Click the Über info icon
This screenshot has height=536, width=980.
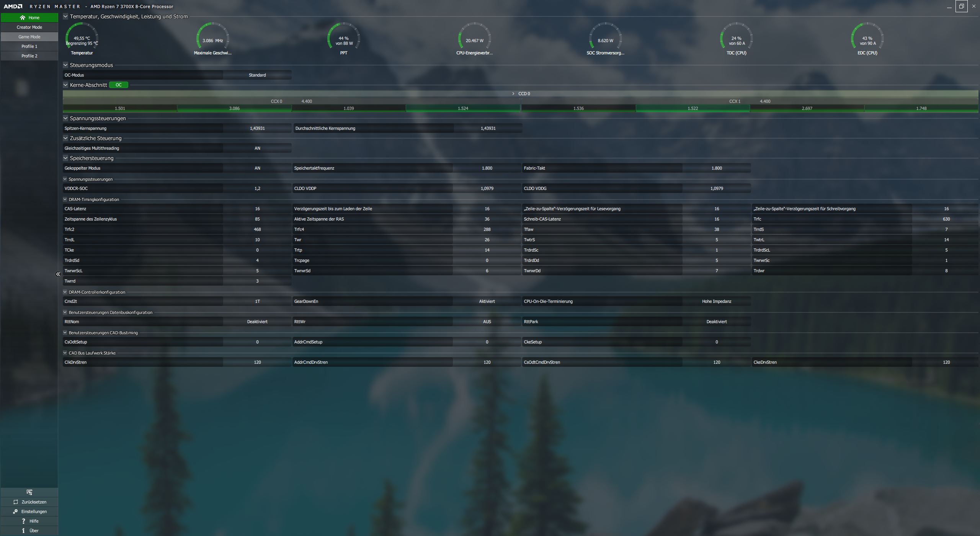pyautogui.click(x=23, y=531)
